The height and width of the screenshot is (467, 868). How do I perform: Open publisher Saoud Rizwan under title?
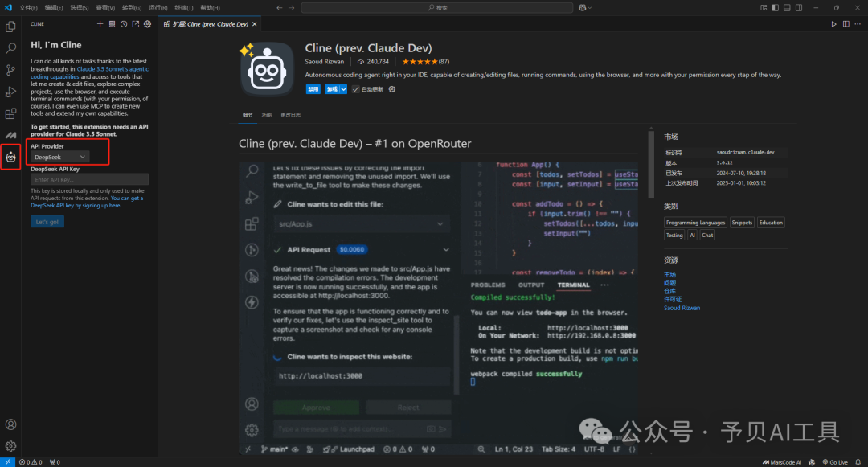[x=325, y=62]
